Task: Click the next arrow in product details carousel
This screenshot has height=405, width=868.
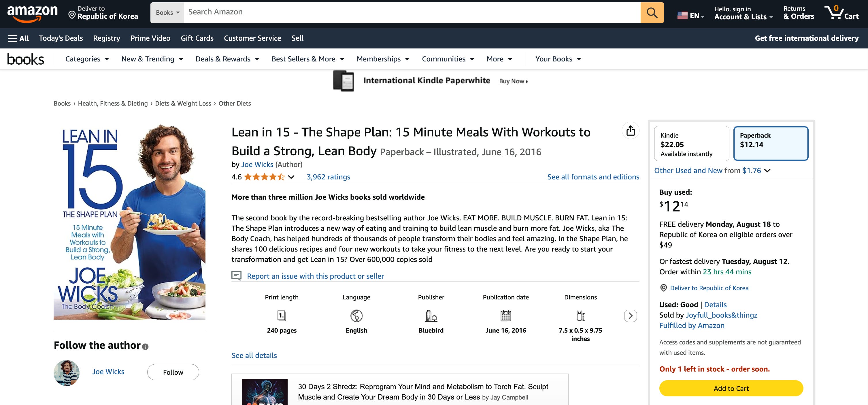Action: [630, 316]
